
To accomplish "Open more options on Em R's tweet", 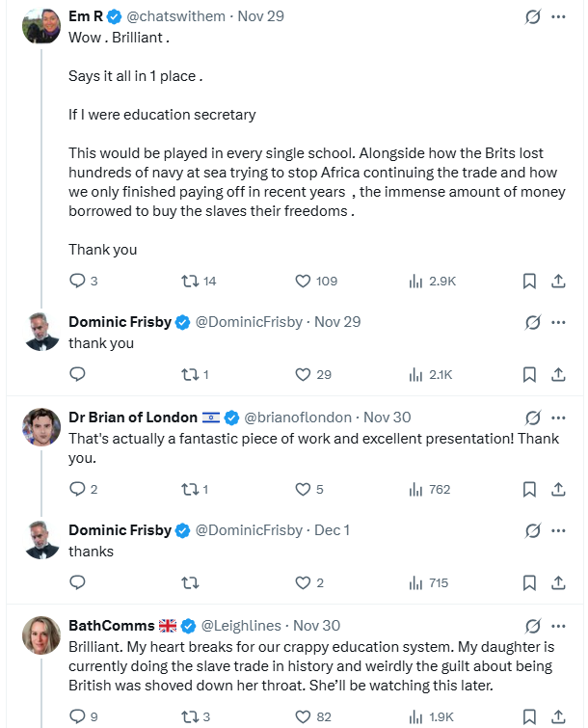I will tap(558, 17).
